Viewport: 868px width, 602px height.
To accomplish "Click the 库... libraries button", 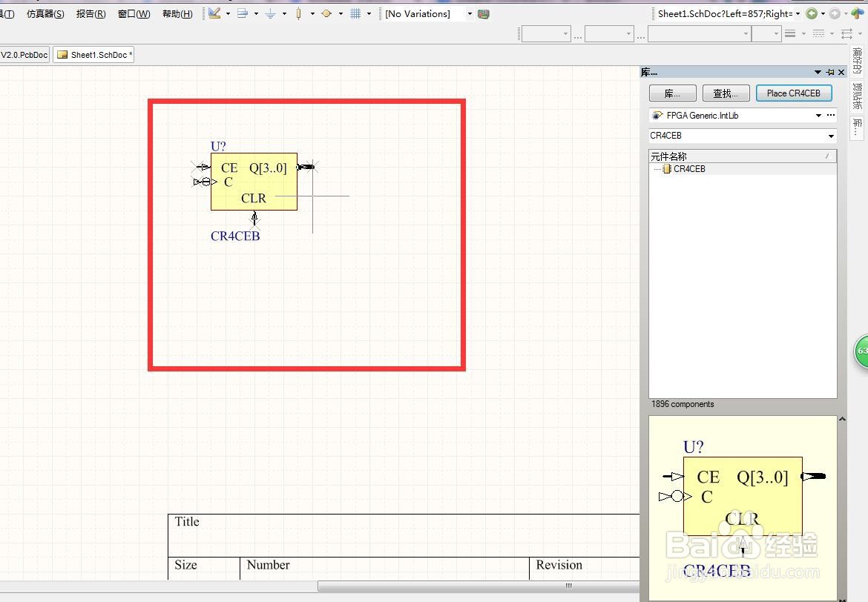I will 673,93.
